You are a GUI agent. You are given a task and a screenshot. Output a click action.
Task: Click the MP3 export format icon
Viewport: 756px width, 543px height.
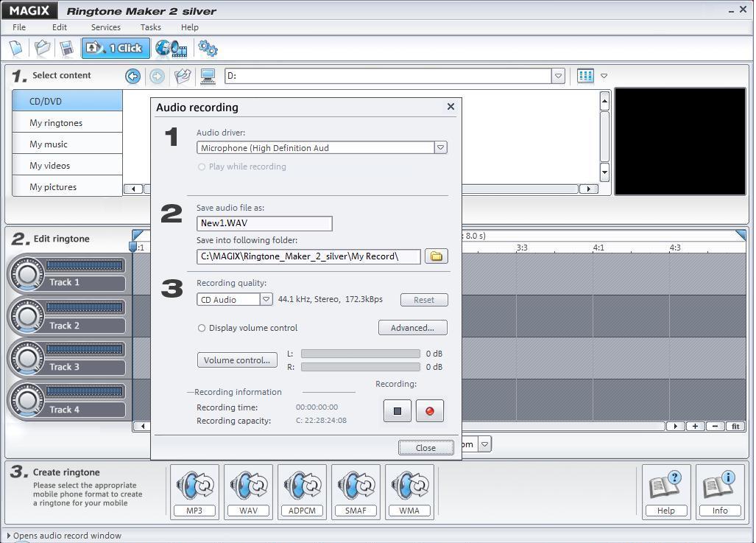(194, 491)
